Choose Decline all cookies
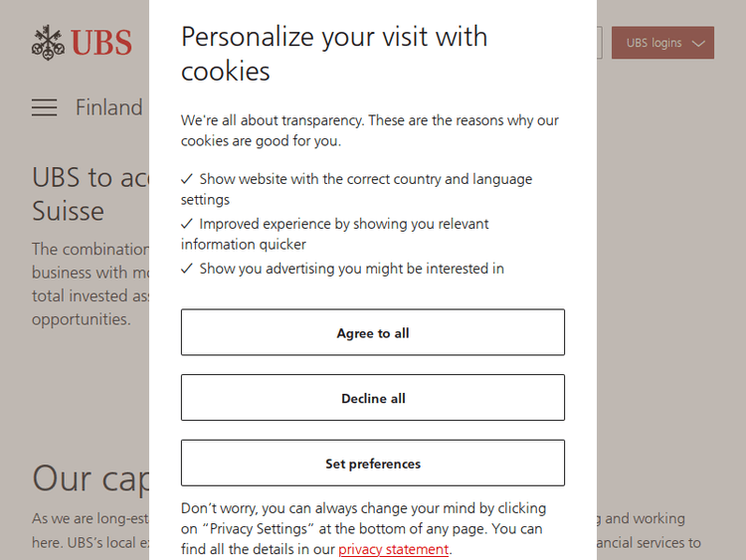Screen dimensions: 746x560 click(x=373, y=398)
